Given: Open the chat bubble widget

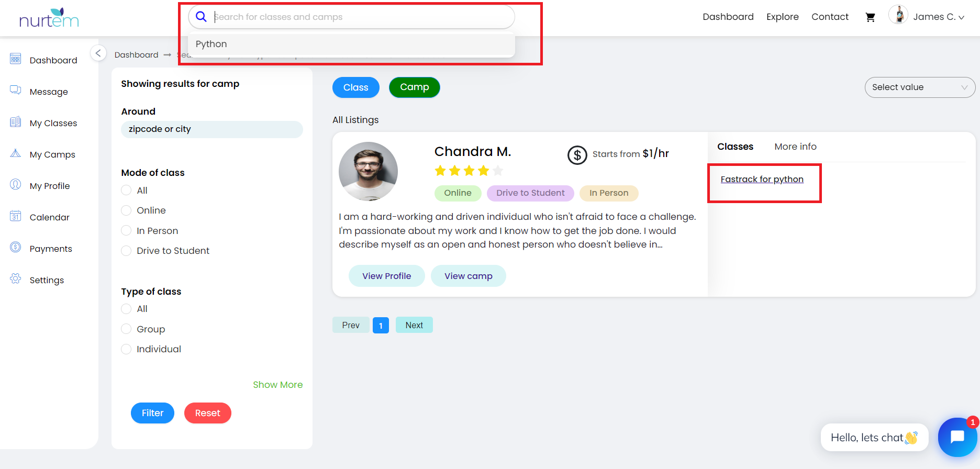Looking at the screenshot, I should click(957, 437).
